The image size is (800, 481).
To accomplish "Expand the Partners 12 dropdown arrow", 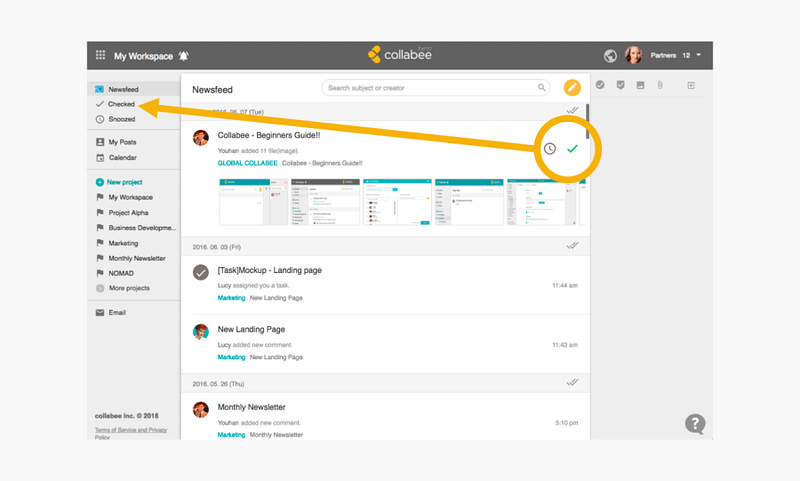I will tap(698, 55).
